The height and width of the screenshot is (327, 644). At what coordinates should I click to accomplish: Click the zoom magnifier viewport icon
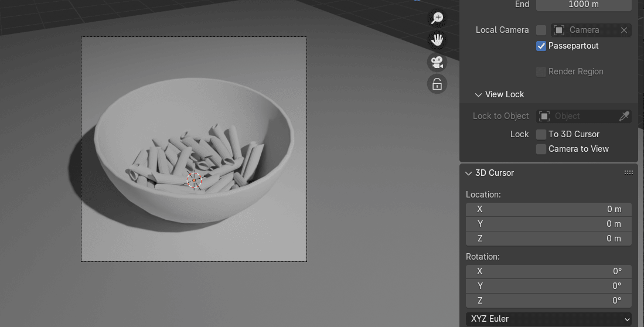437,18
